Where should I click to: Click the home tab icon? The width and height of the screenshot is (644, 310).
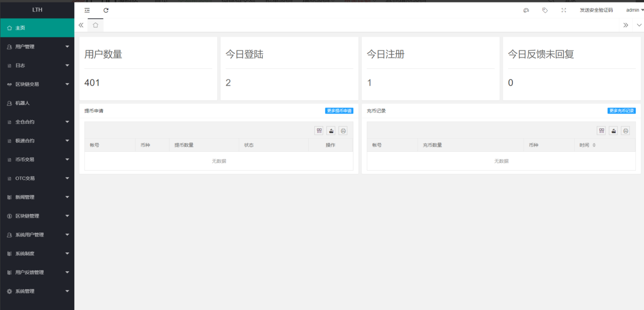pos(96,25)
